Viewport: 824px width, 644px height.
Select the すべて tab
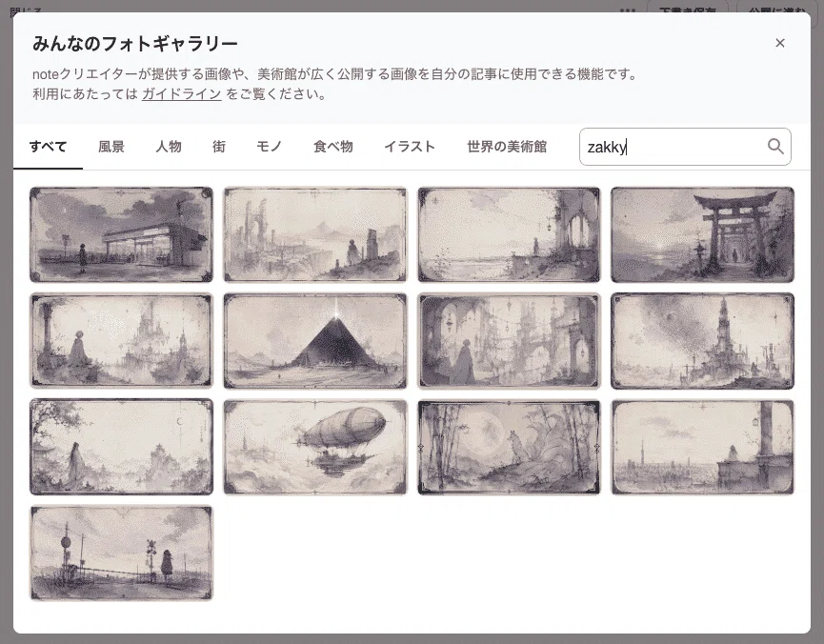[x=48, y=147]
